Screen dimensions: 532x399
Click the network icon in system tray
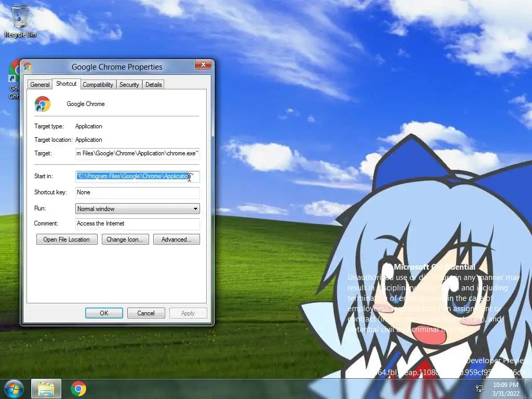click(480, 389)
